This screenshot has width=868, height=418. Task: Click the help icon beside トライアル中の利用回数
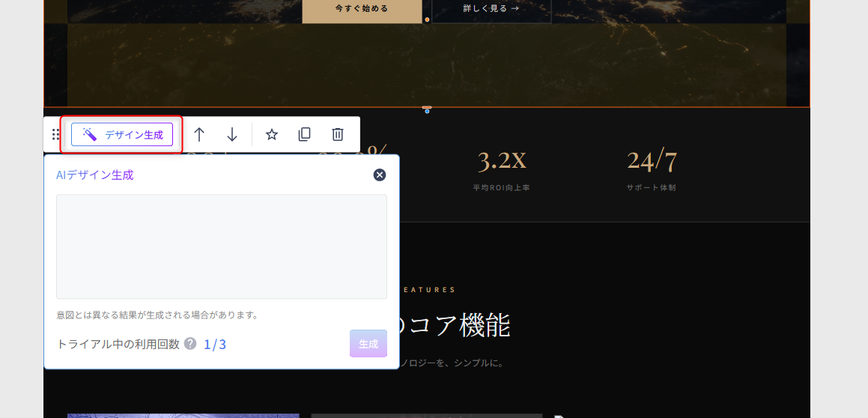click(190, 344)
